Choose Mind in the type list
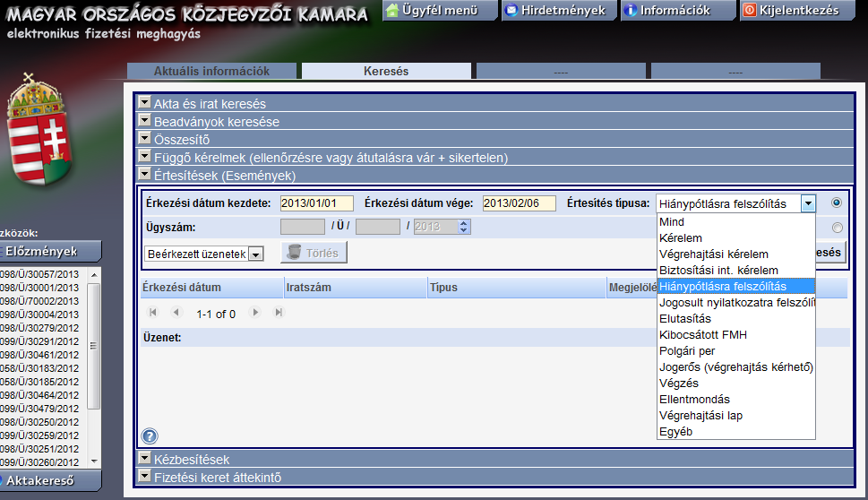Viewport: 868px width, 500px height. pos(735,222)
